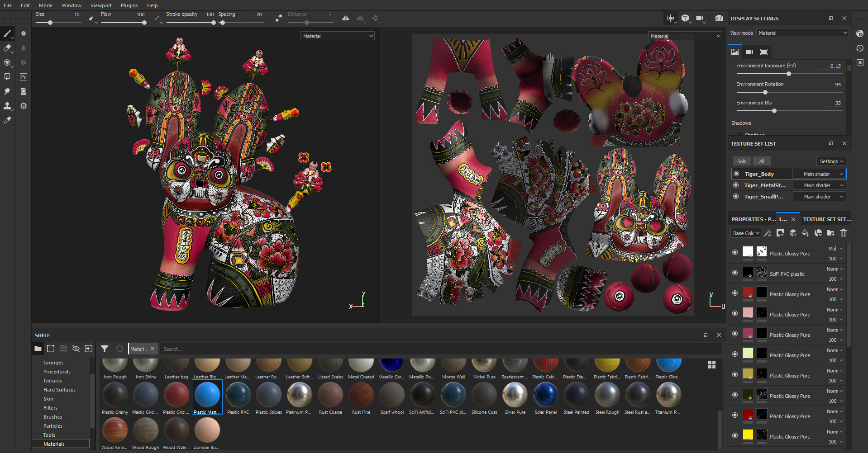The image size is (868, 453).
Task: Open the log clipboard icon on right dock
Action: (860, 62)
